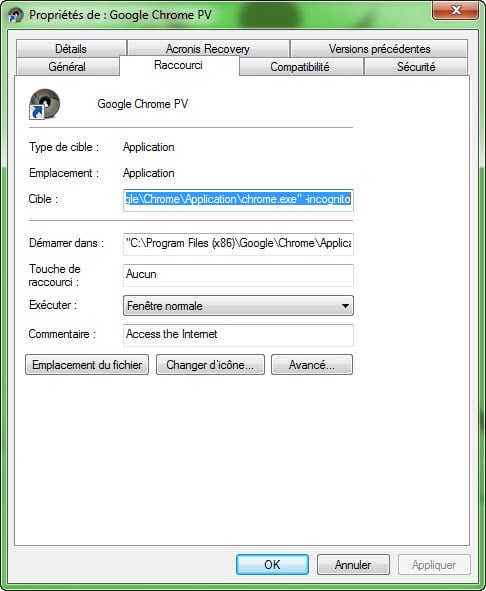This screenshot has height=591, width=486.
Task: Click the Touche de raccourci field
Action: (238, 275)
